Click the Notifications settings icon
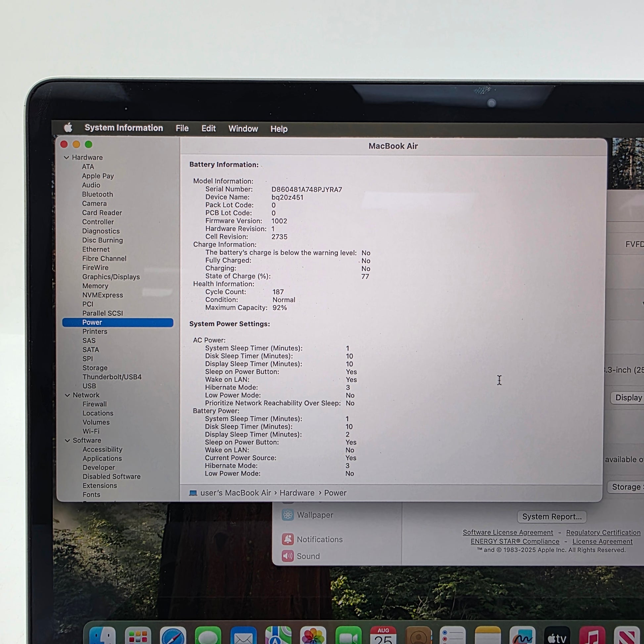644x644 pixels. 288,539
